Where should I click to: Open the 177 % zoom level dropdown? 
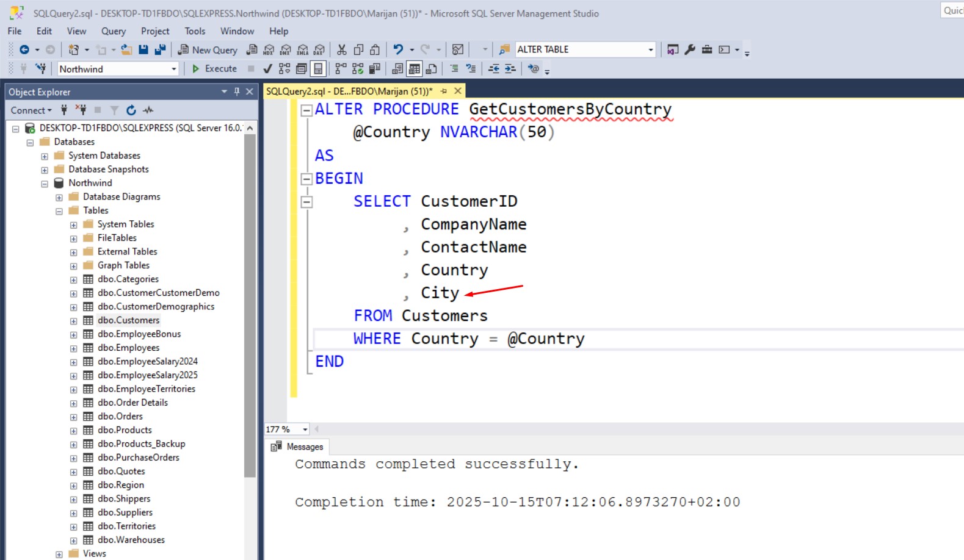[x=305, y=429]
